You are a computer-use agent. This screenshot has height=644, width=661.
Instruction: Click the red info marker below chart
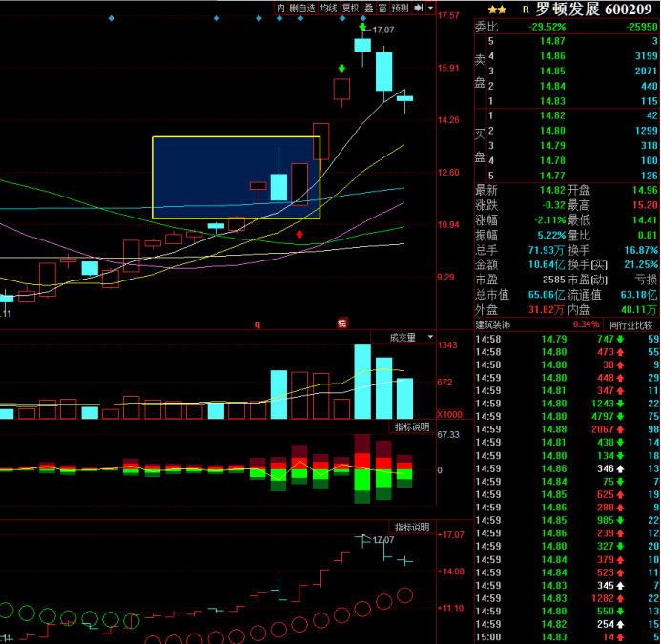point(341,324)
